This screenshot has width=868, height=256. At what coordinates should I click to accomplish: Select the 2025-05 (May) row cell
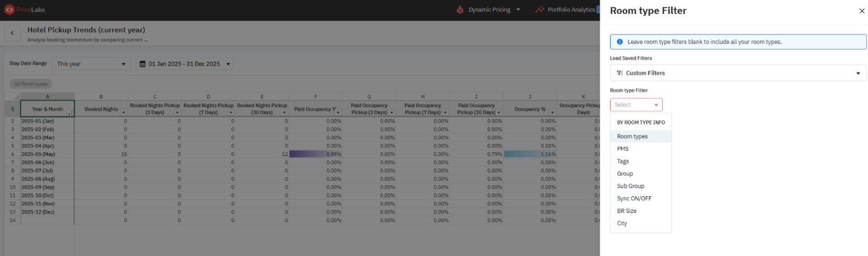coord(47,154)
